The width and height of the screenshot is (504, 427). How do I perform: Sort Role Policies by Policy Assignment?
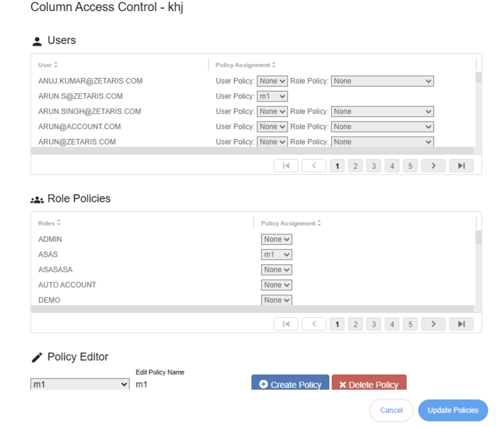[x=290, y=223]
